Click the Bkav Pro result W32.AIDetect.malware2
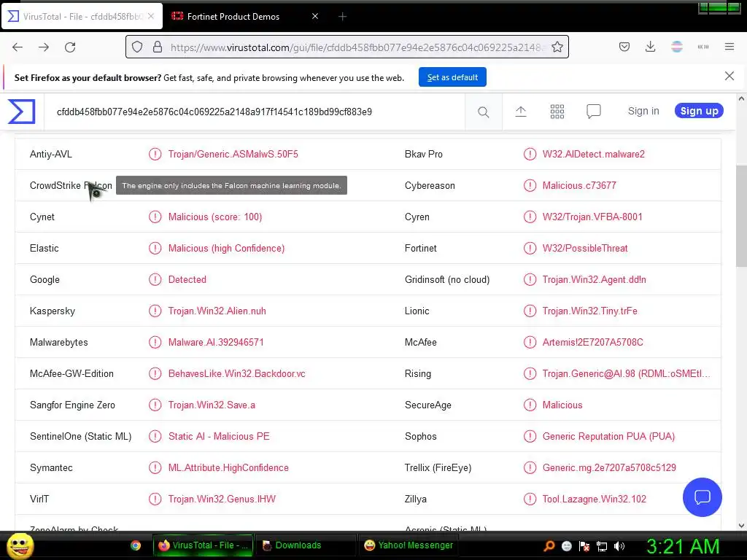The image size is (747, 560). pyautogui.click(x=593, y=155)
